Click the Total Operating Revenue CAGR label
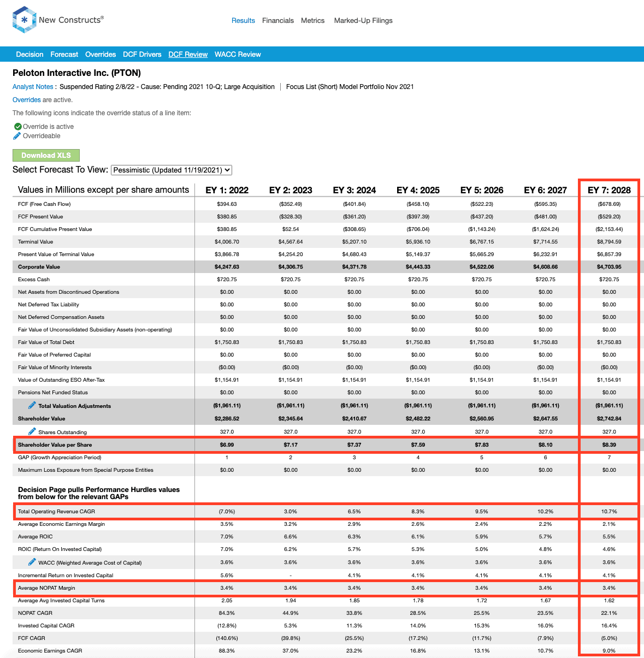This screenshot has width=644, height=658. tap(56, 512)
